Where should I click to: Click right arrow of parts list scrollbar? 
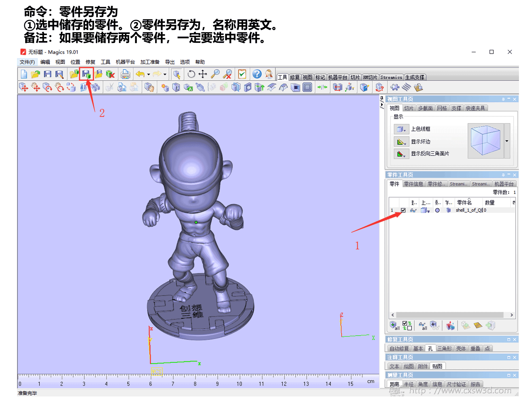coord(512,315)
